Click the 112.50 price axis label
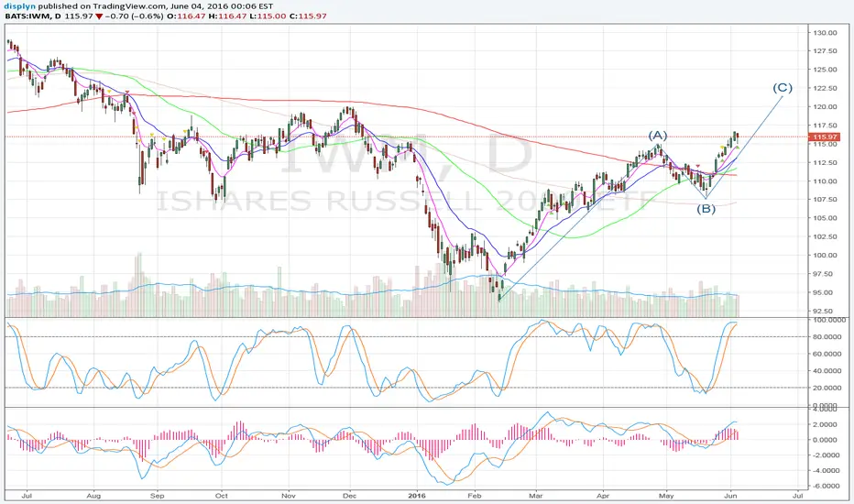Screen dimensions: 854x504 [825, 162]
